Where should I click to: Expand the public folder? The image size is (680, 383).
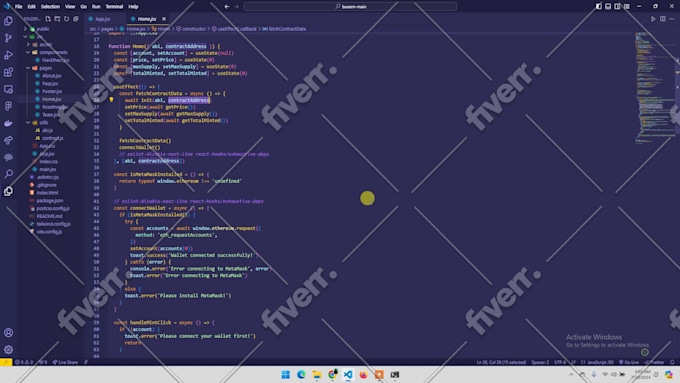coord(42,29)
